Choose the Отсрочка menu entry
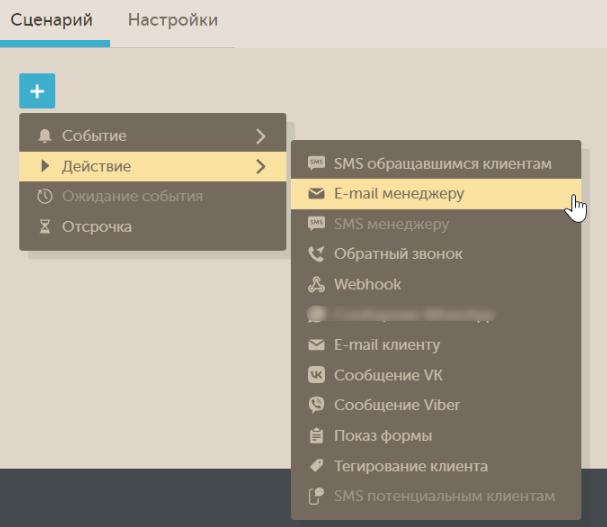This screenshot has height=527, width=607. click(97, 226)
